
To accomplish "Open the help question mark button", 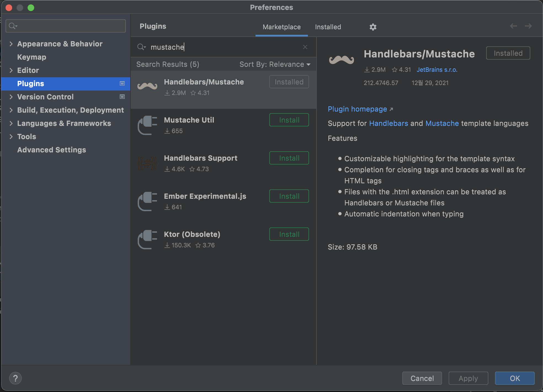I will (15, 378).
